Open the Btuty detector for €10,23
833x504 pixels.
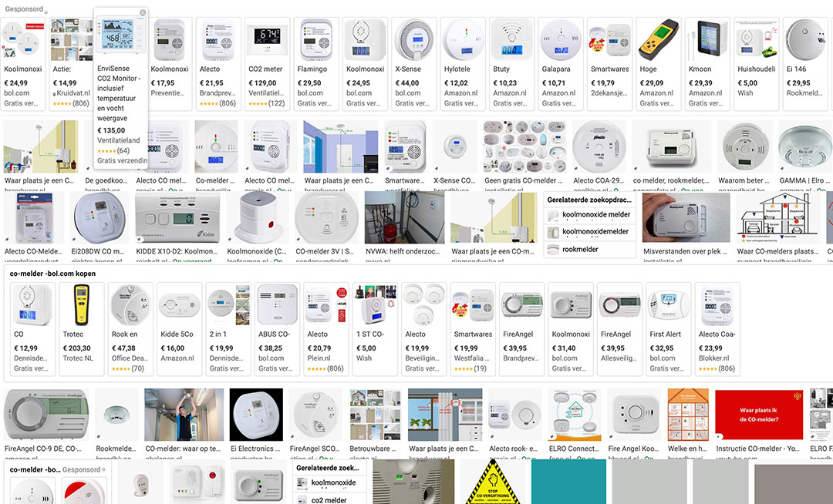tap(511, 64)
